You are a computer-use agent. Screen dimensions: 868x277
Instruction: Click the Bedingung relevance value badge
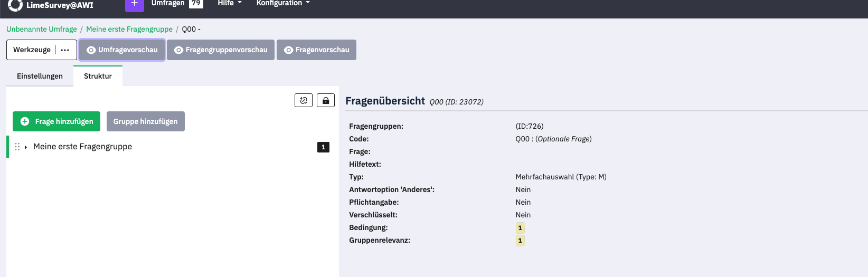pos(520,228)
